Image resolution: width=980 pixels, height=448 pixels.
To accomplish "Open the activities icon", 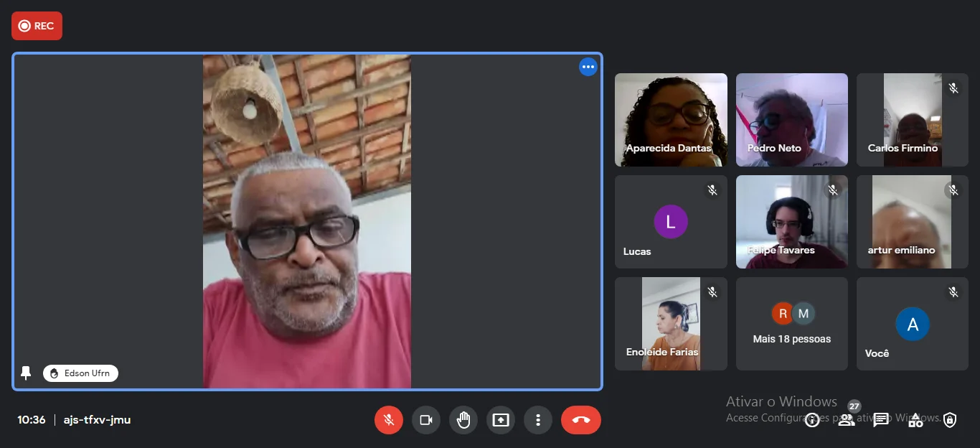I will point(915,421).
